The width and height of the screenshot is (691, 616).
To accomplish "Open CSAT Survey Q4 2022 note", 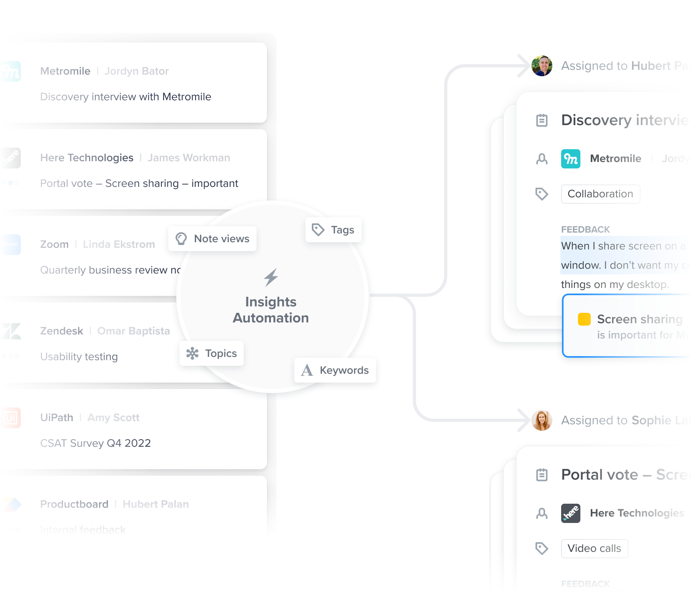I will click(x=95, y=443).
